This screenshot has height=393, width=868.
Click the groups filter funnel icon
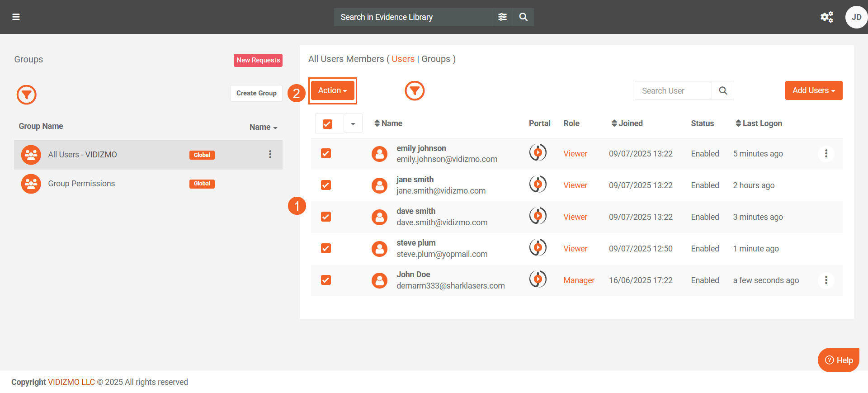(27, 95)
